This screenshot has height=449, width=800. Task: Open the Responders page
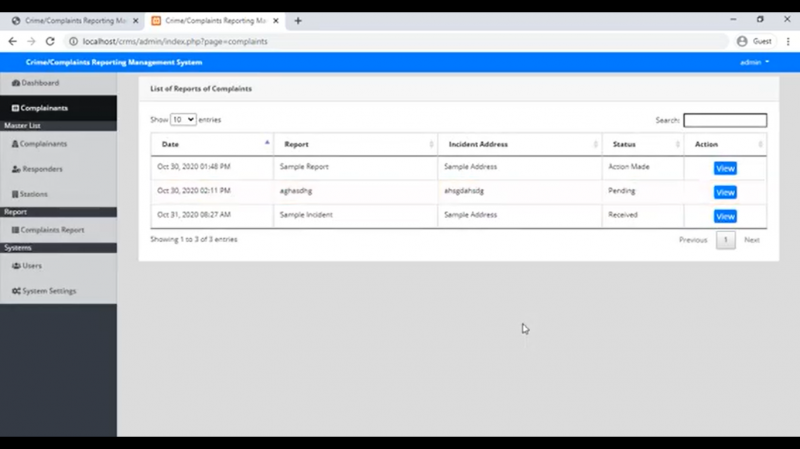58,169
